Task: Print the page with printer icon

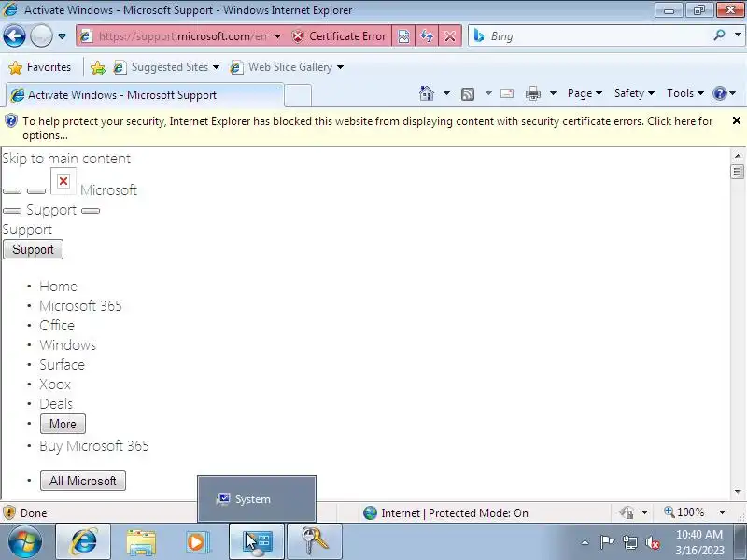Action: 532,93
